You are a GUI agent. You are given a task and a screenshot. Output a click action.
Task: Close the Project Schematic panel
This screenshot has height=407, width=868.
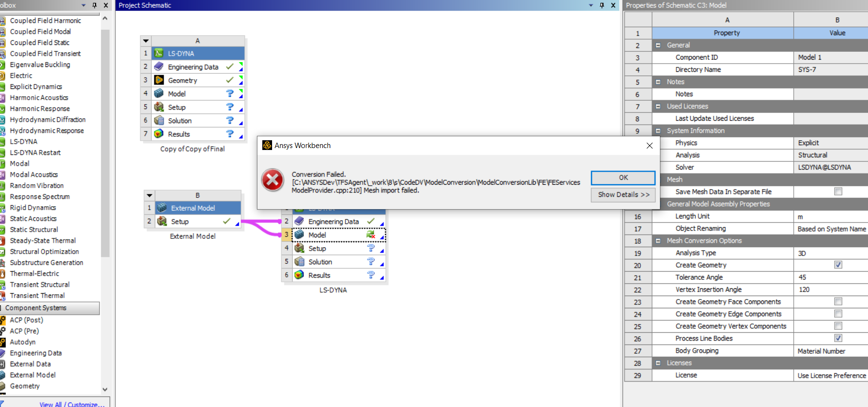click(613, 5)
